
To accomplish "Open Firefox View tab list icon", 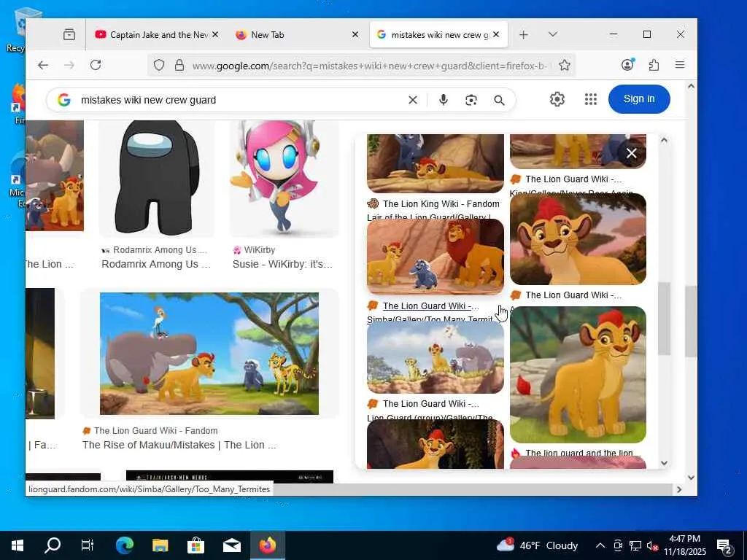I will [69, 34].
